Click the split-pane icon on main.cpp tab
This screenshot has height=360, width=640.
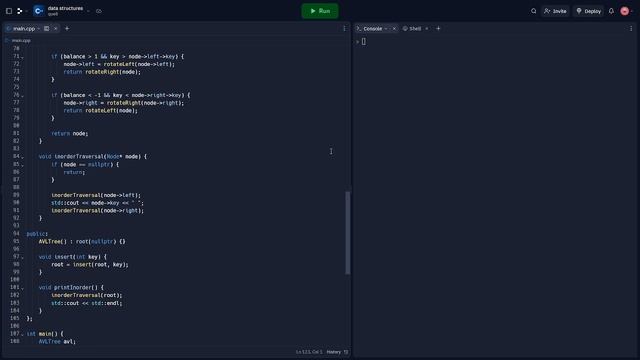(47, 29)
